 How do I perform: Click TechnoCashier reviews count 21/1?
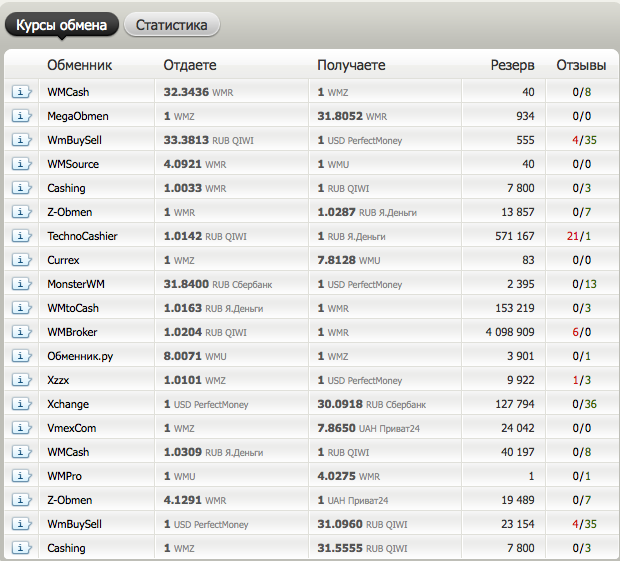click(x=578, y=236)
